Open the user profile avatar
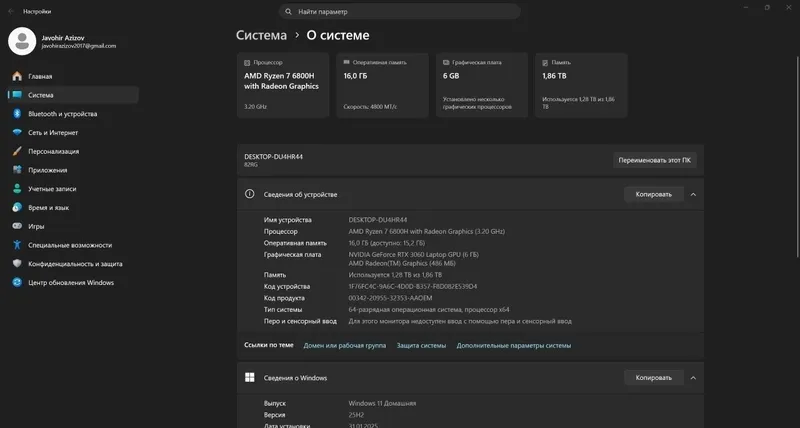Screen dimensions: 800x428 (22, 41)
